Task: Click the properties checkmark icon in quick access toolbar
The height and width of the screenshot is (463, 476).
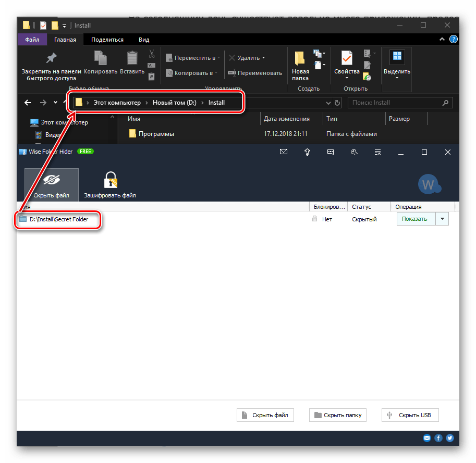Action: pyautogui.click(x=43, y=26)
